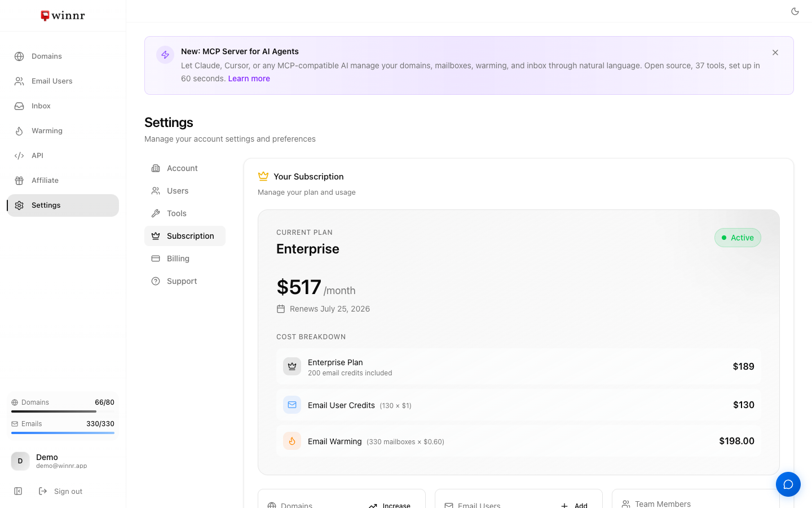The height and width of the screenshot is (508, 812).
Task: Click the Email Warming $198.00 amount
Action: coord(736,441)
